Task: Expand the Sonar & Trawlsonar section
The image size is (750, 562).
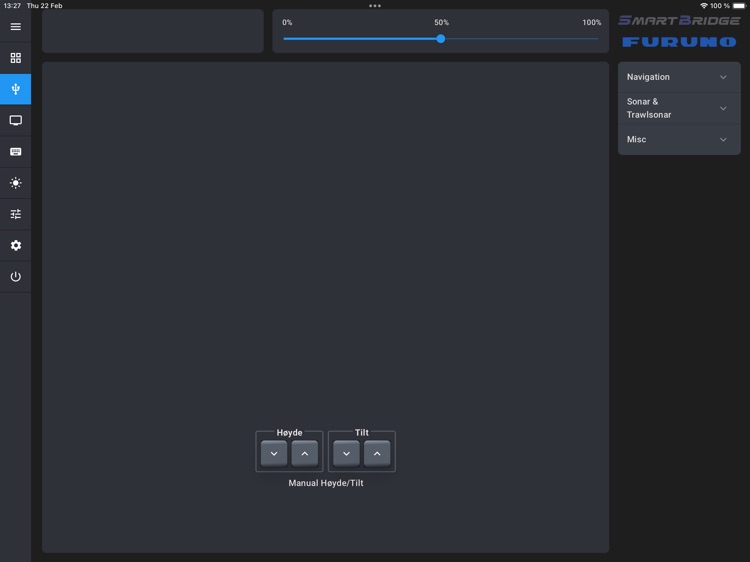Action: click(x=679, y=108)
